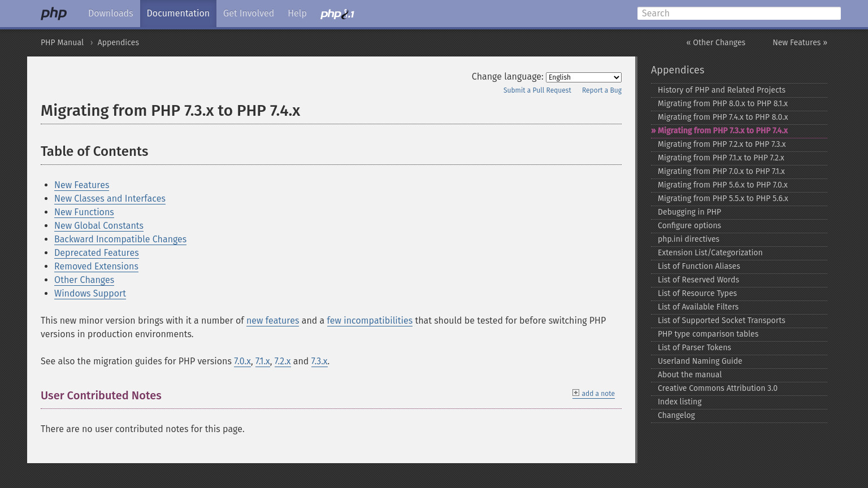Open php.ini directives sidebar link
This screenshot has width=868, height=488.
pyautogui.click(x=739, y=239)
